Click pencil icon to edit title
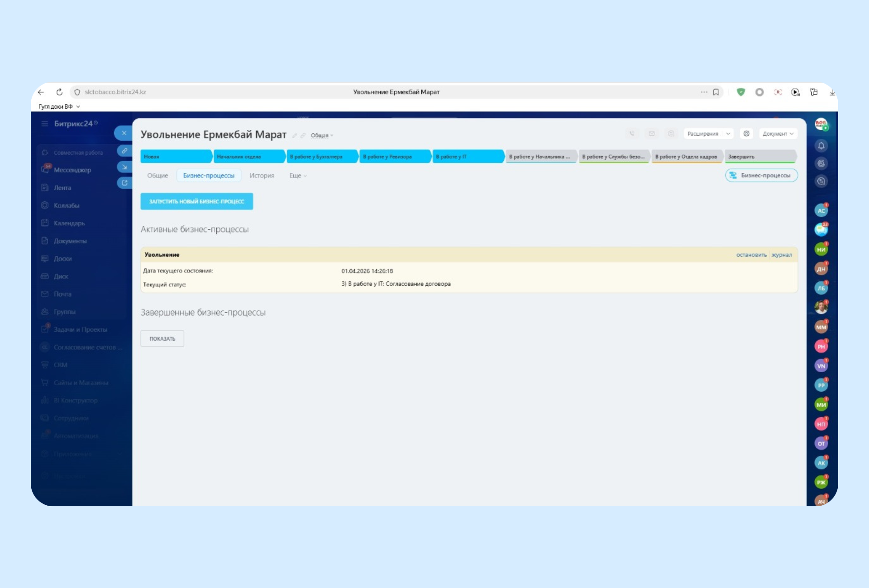The width and height of the screenshot is (869, 588). point(295,136)
